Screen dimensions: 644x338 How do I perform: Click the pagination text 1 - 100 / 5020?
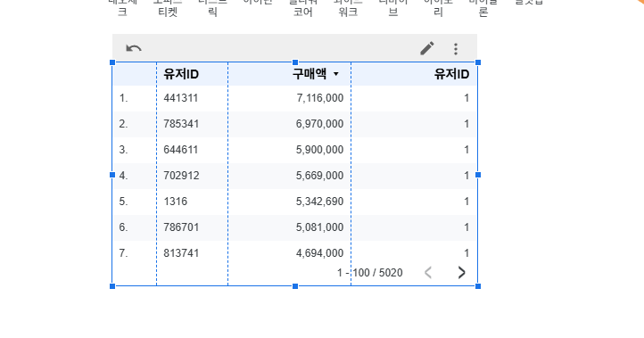click(369, 273)
